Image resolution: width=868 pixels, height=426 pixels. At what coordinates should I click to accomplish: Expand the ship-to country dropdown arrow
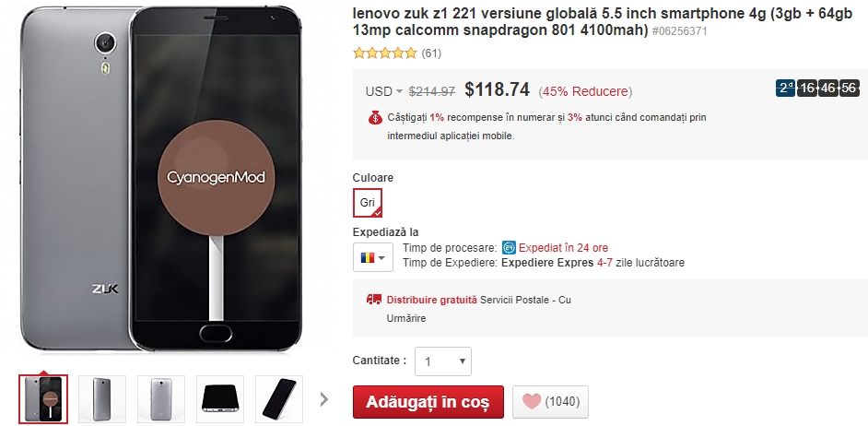[x=382, y=257]
